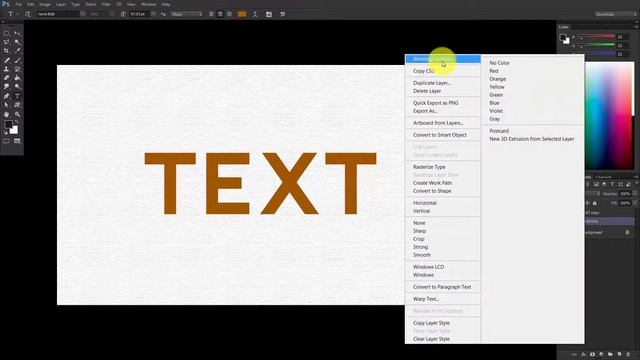
Task: Toggle filter for adjustment layers
Action: pyautogui.click(x=604, y=184)
